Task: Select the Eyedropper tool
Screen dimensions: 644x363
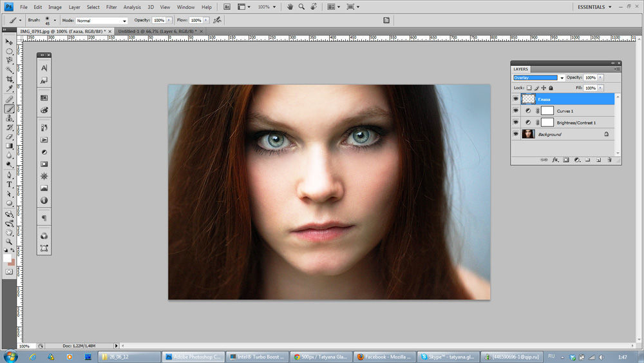Action: click(x=9, y=88)
